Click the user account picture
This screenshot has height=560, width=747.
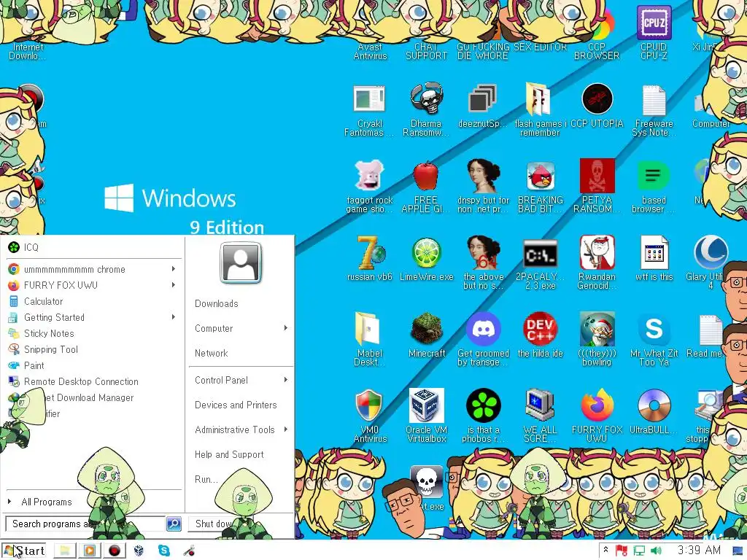pyautogui.click(x=241, y=262)
